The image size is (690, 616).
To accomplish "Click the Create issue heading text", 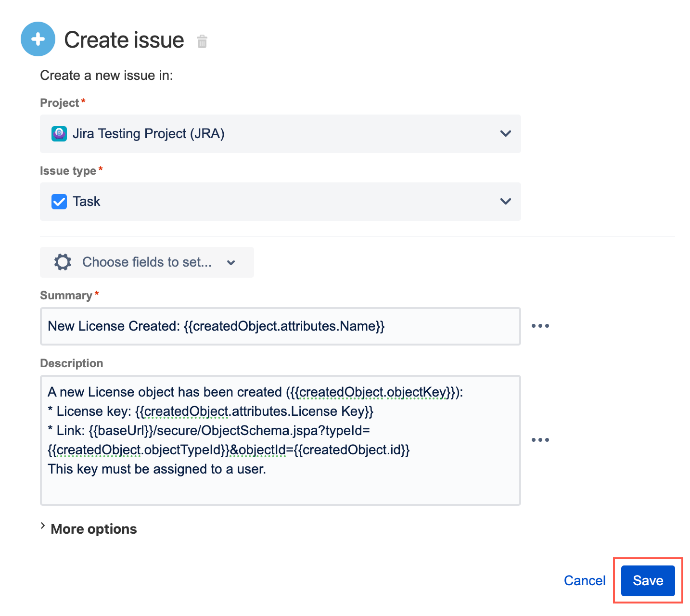I will (124, 40).
